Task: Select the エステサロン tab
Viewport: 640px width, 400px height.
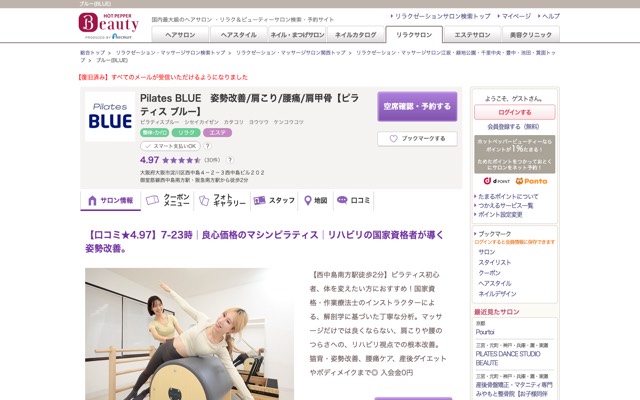Action: (x=472, y=35)
